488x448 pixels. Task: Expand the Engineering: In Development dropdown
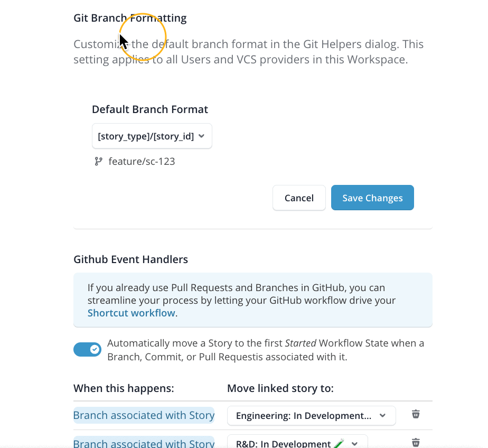pyautogui.click(x=311, y=416)
